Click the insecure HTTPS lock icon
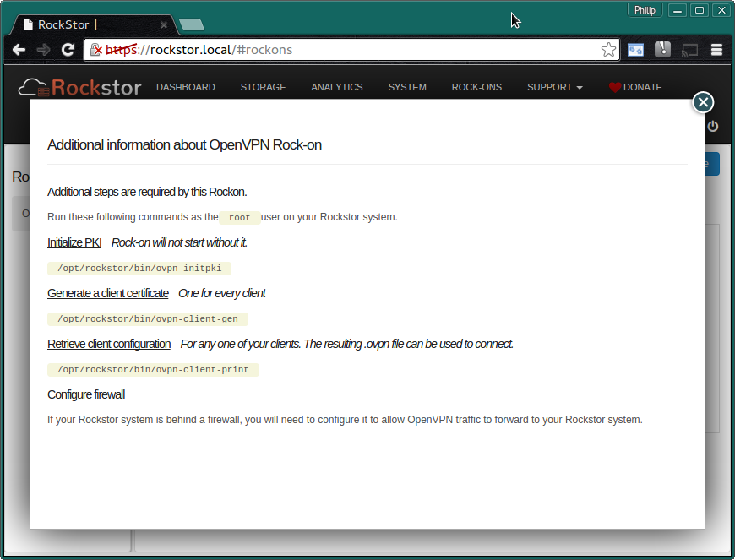The image size is (735, 560). 96,50
